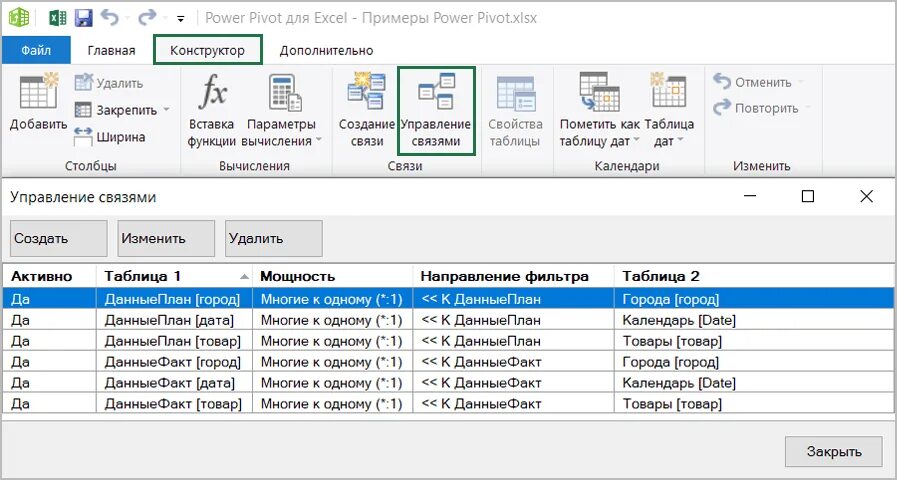Screen dimensions: 897x480
Task: Select row ДанныеПлан [товар]
Action: (448, 342)
